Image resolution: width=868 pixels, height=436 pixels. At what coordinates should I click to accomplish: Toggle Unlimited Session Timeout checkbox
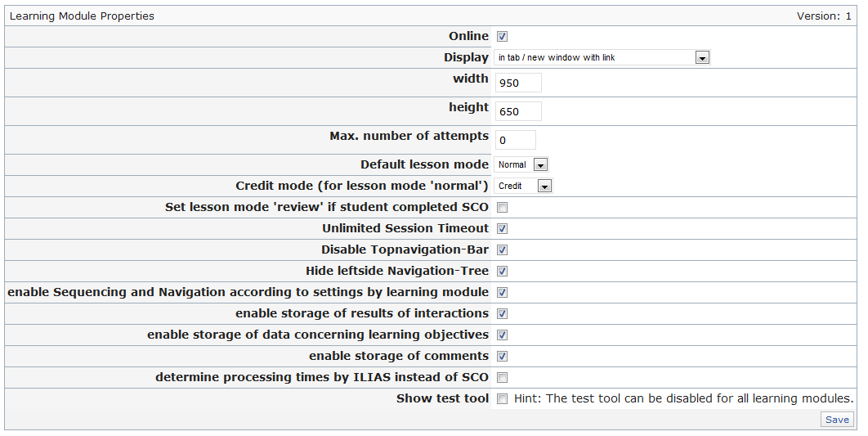(503, 228)
